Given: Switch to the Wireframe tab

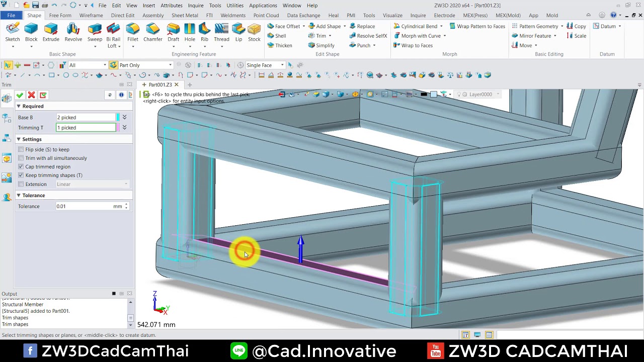Looking at the screenshot, I should [91, 15].
